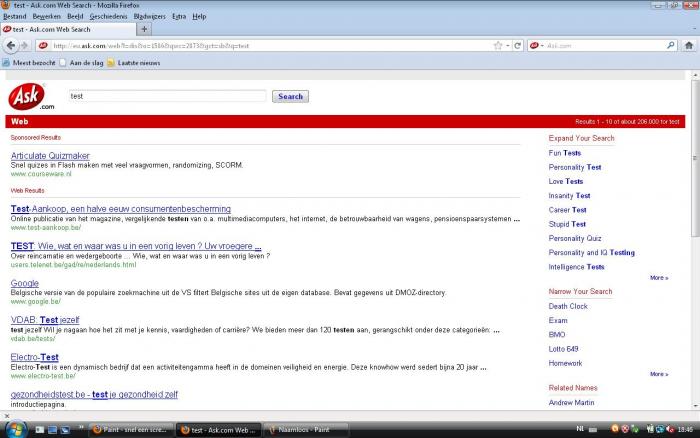Open the Windows Start orb

click(15, 430)
